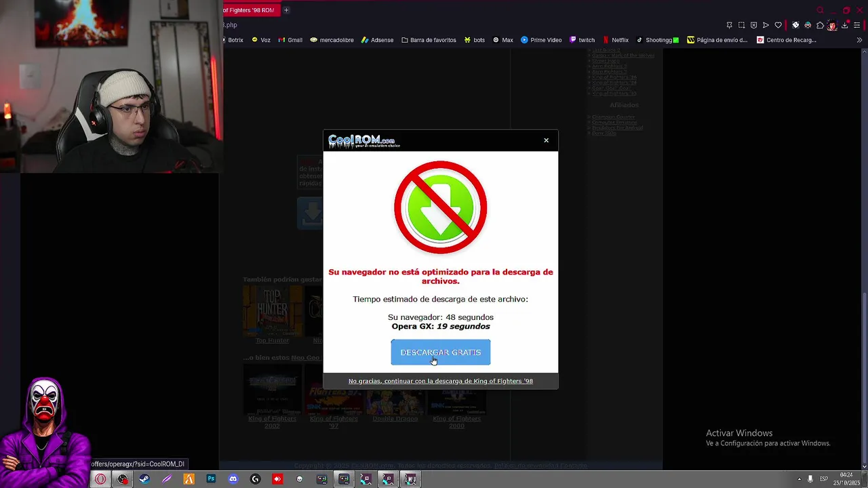The width and height of the screenshot is (868, 488).
Task: Open the Shootingg bookmark
Action: click(x=658, y=40)
